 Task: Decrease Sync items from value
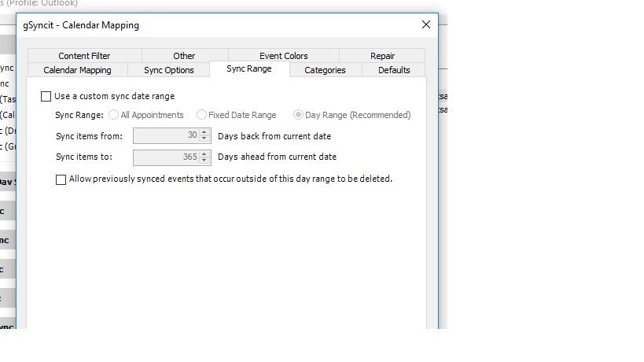[x=204, y=139]
